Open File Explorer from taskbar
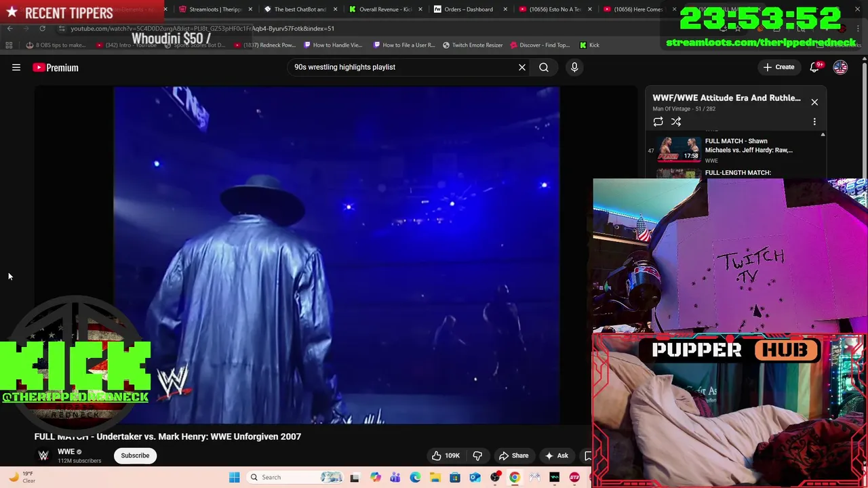Viewport: 868px width, 488px height. coord(435,477)
